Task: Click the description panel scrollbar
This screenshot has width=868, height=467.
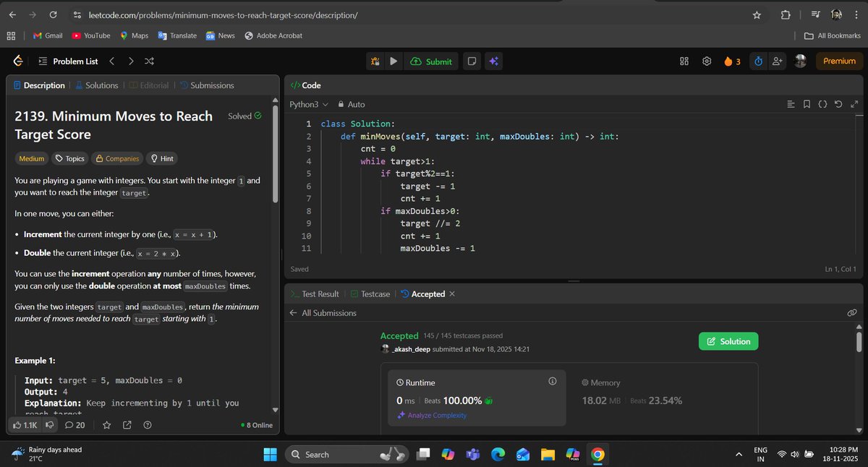Action: click(275, 155)
